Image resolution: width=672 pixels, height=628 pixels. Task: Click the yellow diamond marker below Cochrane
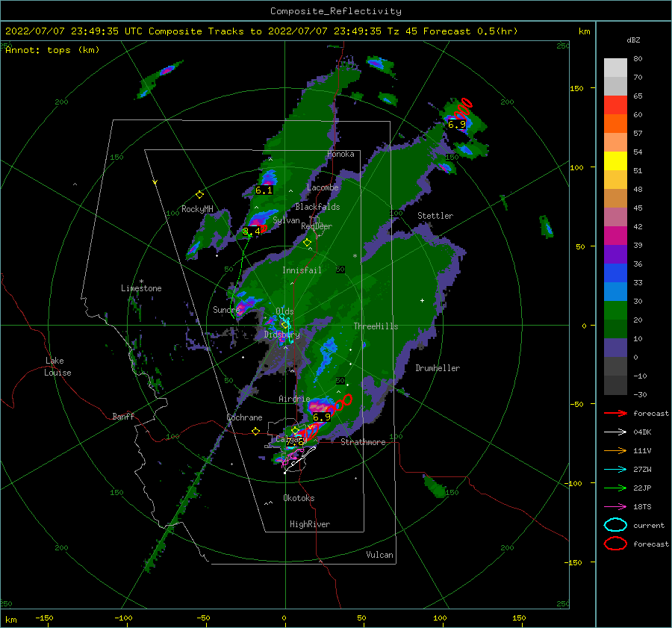[256, 432]
